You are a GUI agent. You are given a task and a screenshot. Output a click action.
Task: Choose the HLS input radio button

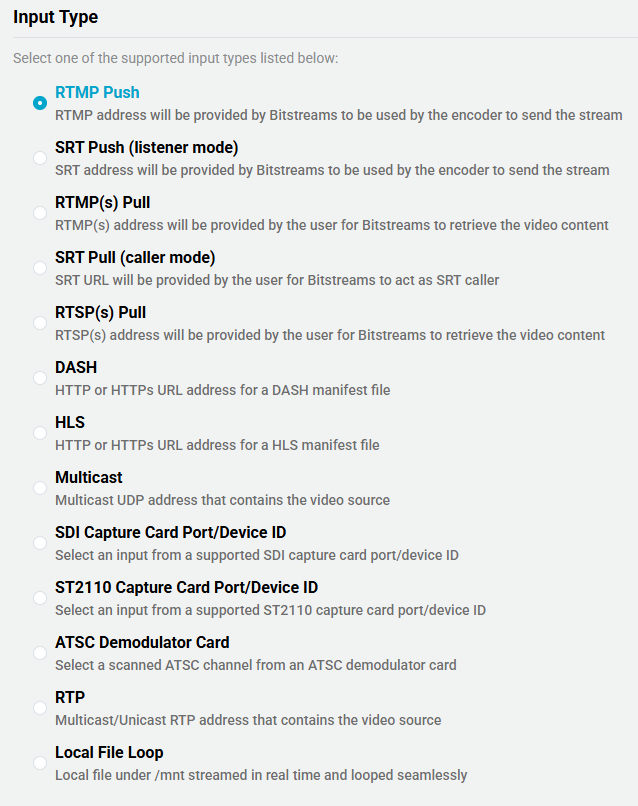40,433
